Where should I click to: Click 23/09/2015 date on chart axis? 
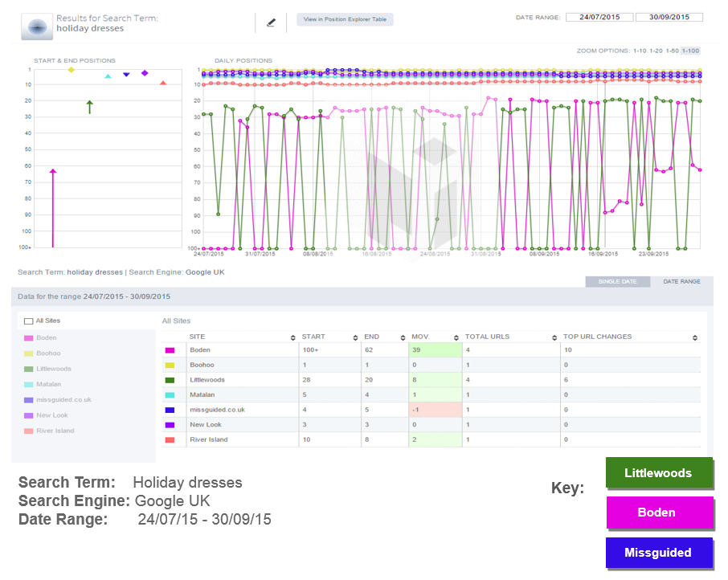coord(654,254)
